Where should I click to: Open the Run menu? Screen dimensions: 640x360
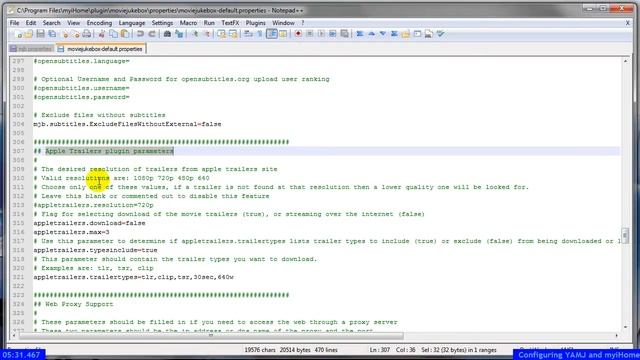(209, 23)
